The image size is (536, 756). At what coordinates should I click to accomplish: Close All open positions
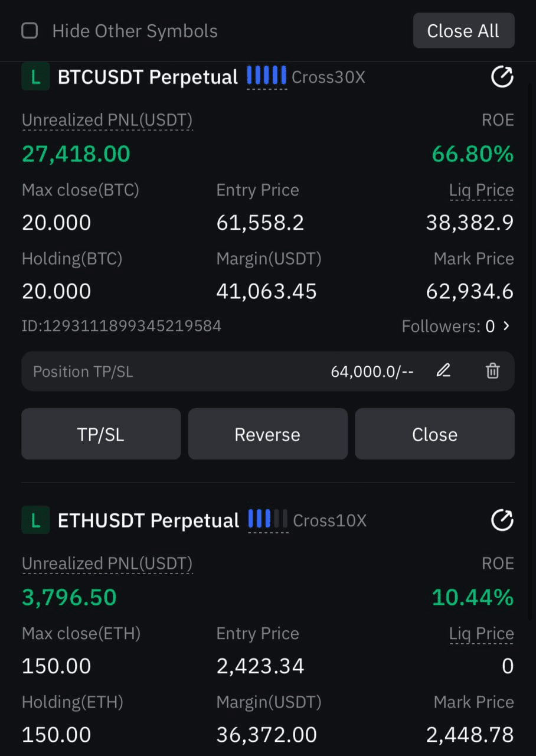coord(463,31)
